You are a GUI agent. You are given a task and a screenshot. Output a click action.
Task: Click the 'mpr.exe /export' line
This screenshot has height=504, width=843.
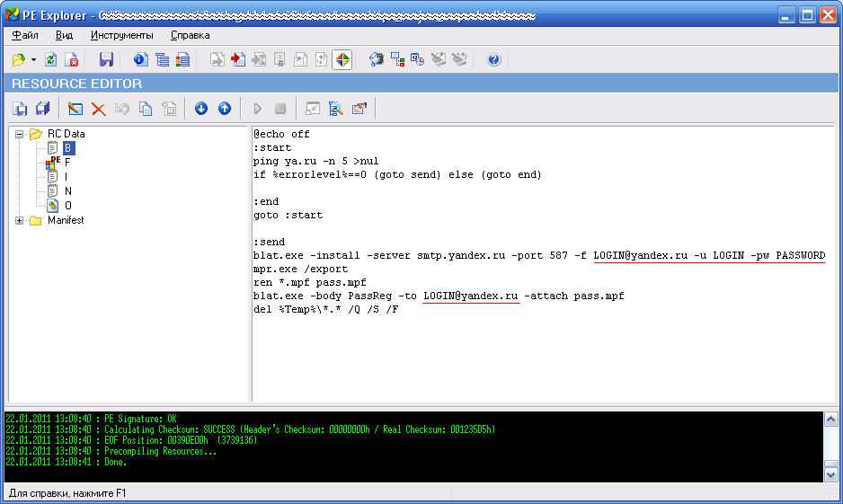tap(300, 270)
